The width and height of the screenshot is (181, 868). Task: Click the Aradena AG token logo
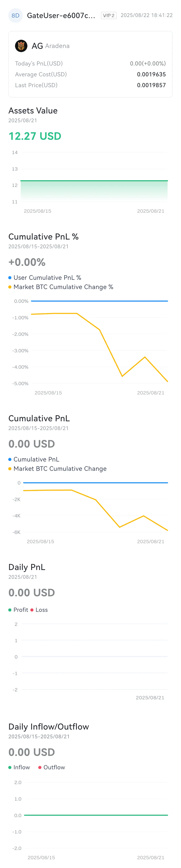click(21, 46)
